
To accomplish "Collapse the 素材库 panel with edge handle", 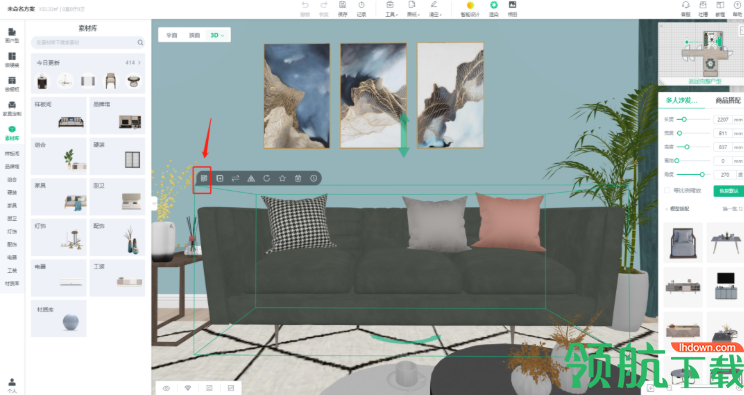I will coord(154,204).
